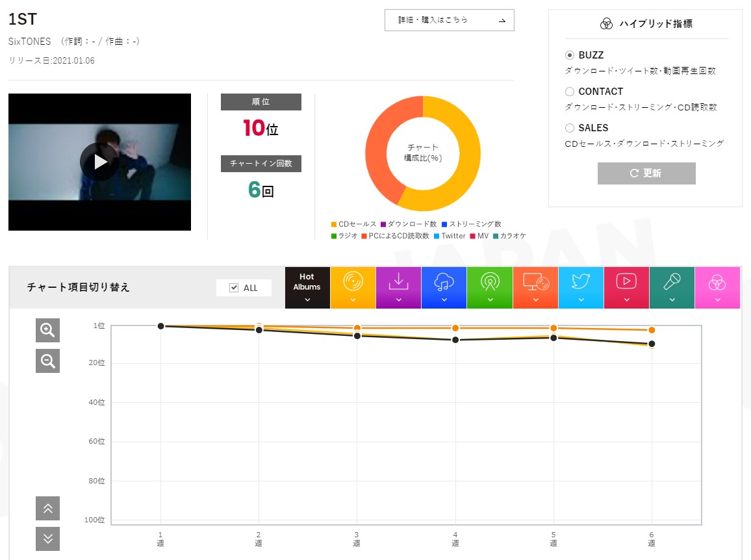Expand chevron under Hot Albums tab
This screenshot has height=560, width=751.
tap(307, 300)
